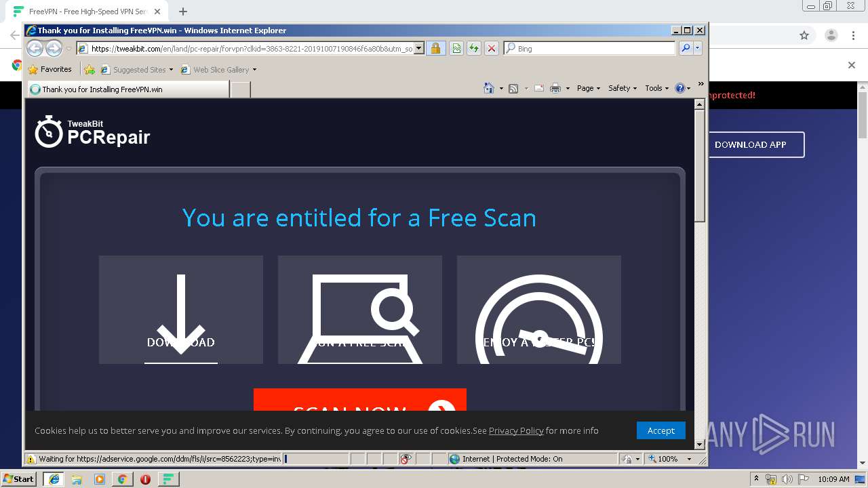Screen dimensions: 868x488
Task: Click the Chrome profile avatar icon
Action: (831, 35)
